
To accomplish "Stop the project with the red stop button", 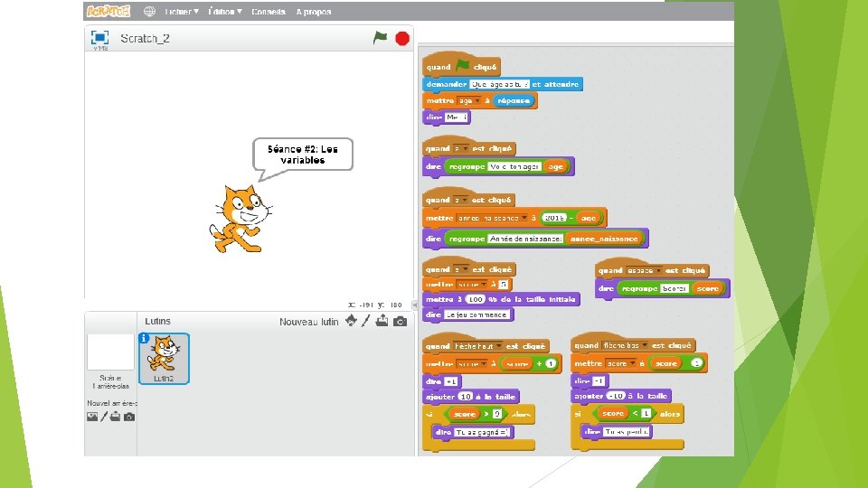I will (x=402, y=38).
